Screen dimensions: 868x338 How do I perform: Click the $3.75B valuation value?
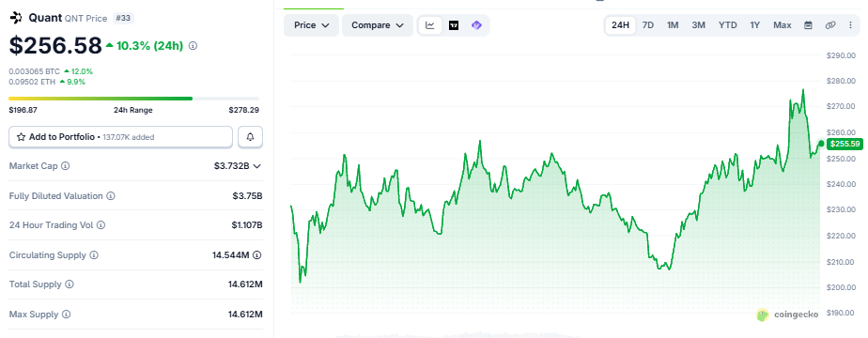point(247,196)
